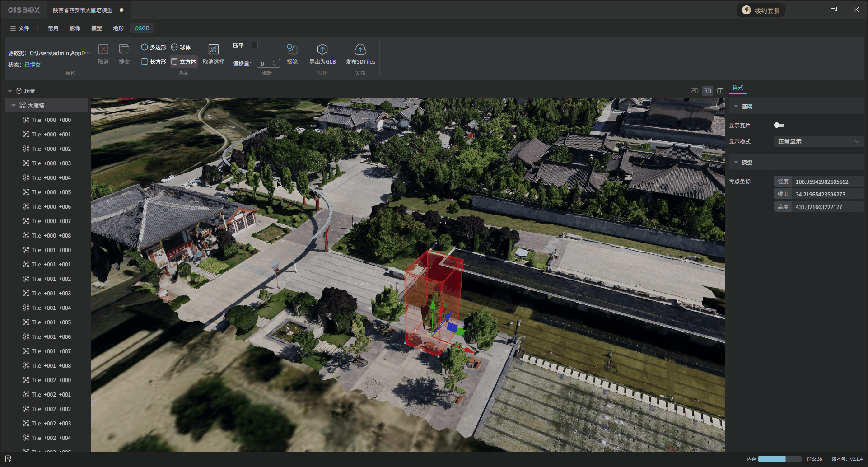
Task: Open the 文件 menu
Action: click(20, 28)
